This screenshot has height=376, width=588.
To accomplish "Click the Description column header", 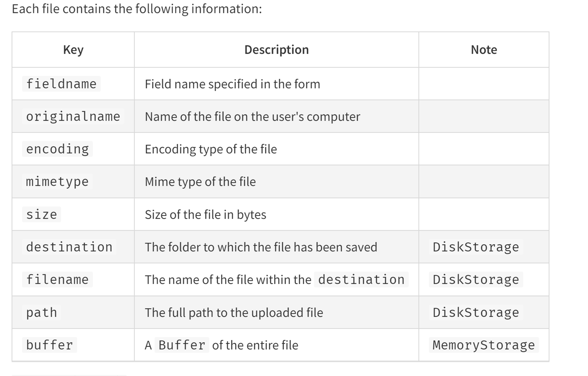I will click(276, 50).
